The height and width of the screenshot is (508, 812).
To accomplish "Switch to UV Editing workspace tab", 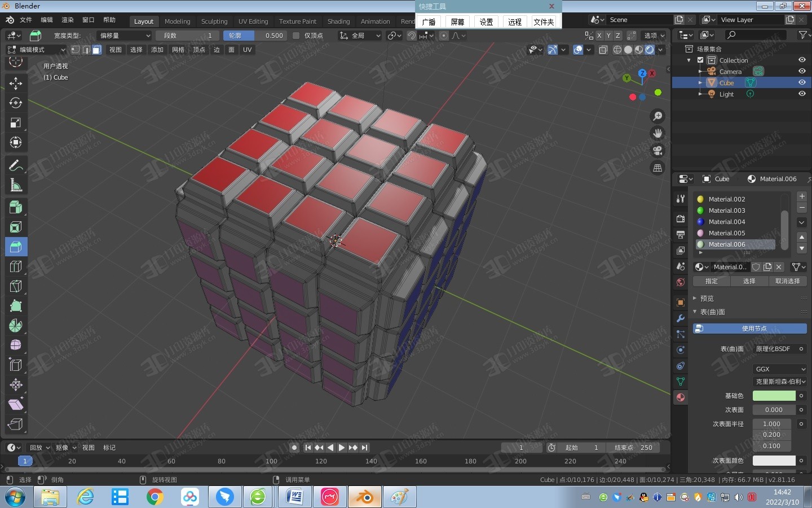I will (x=253, y=21).
